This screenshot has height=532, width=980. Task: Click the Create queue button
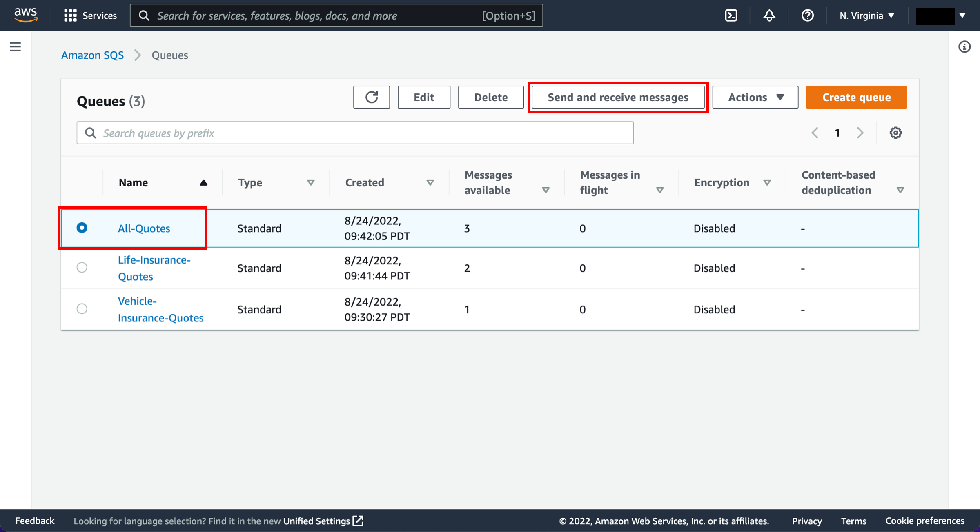(856, 97)
